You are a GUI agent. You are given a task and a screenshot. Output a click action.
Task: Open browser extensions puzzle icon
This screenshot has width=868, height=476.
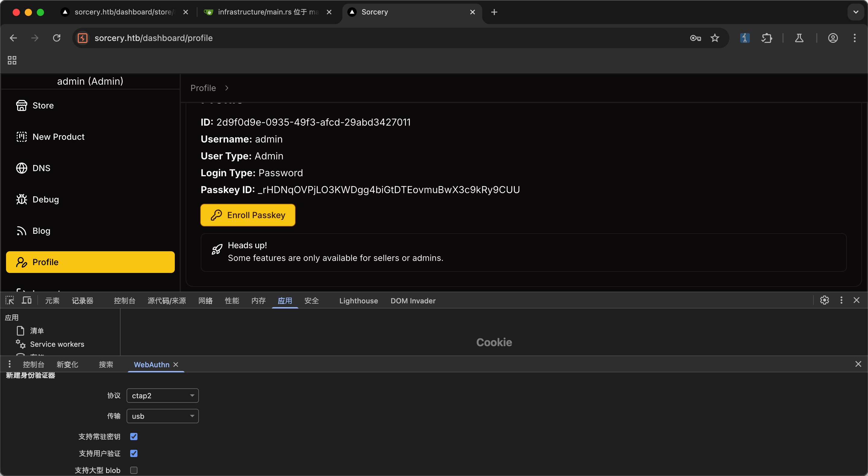[x=766, y=38]
